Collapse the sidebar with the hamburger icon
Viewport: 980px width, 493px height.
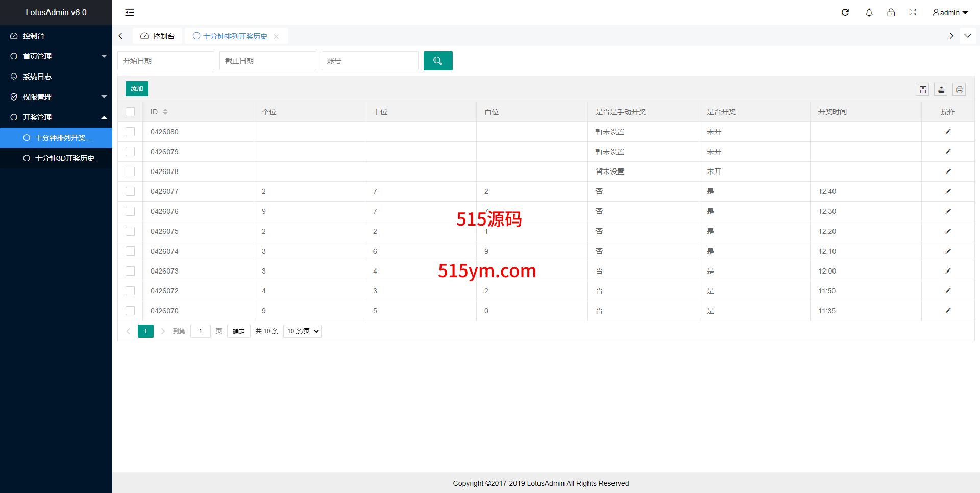coord(130,12)
